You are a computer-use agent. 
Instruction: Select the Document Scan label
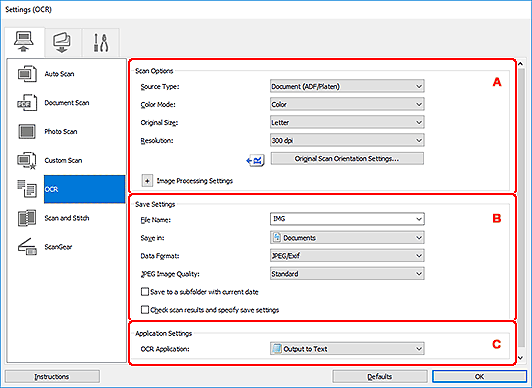[x=67, y=103]
